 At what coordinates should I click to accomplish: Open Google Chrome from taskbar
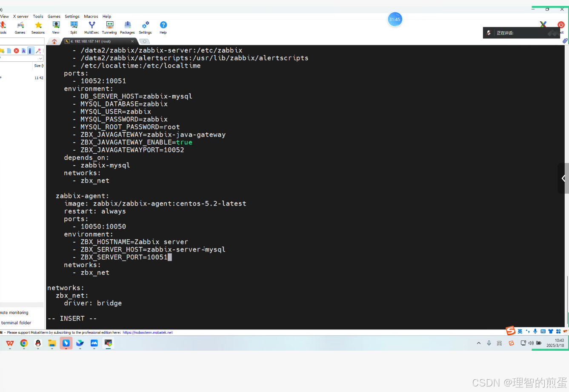pos(24,343)
